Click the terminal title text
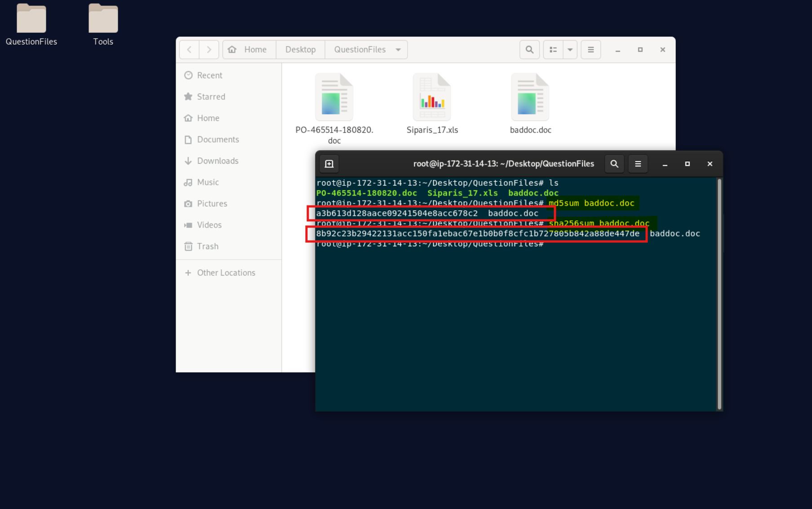 click(x=503, y=164)
